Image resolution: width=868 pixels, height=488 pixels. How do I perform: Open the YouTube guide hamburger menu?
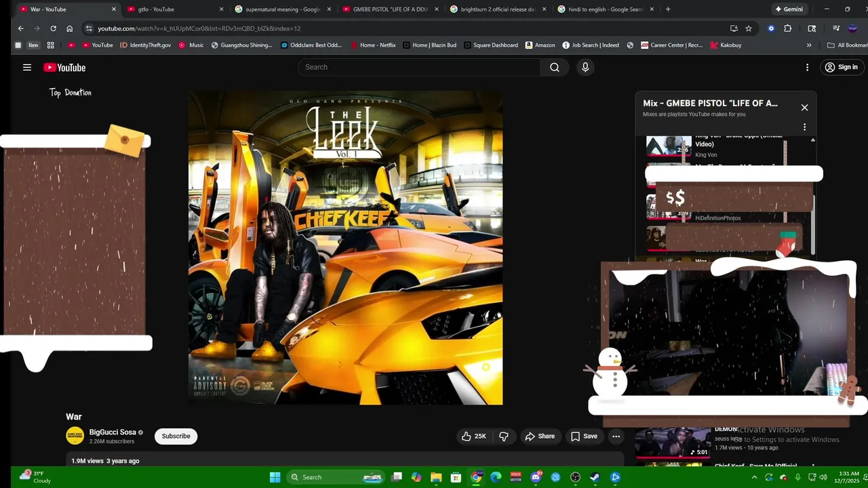click(27, 67)
